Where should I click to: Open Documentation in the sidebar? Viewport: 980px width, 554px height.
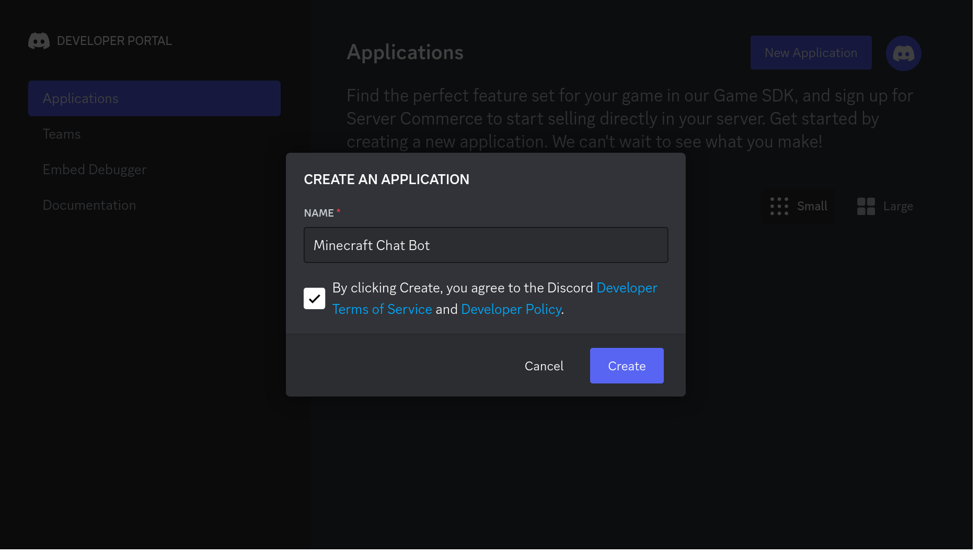(89, 205)
